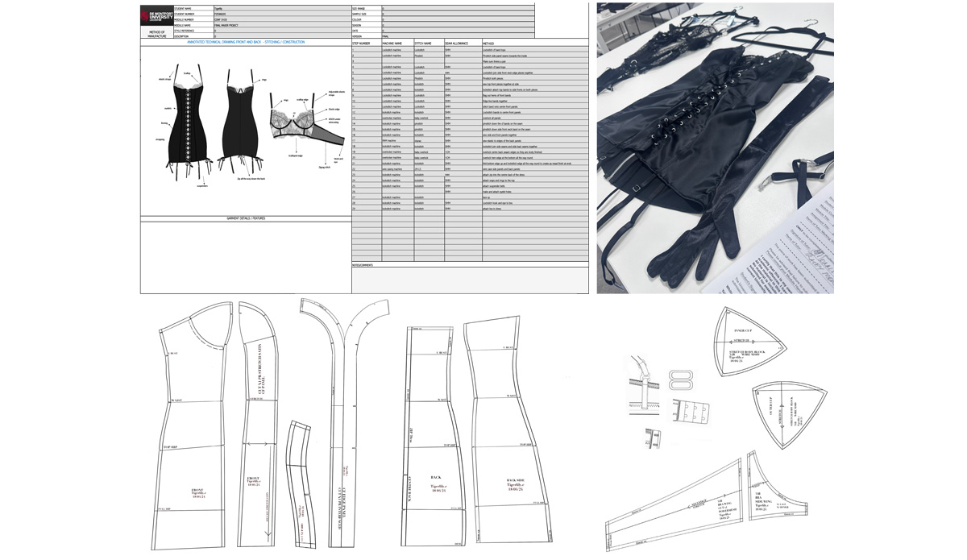Click the De Montfort University logo
Viewport: 967px width, 560px height.
(x=156, y=16)
